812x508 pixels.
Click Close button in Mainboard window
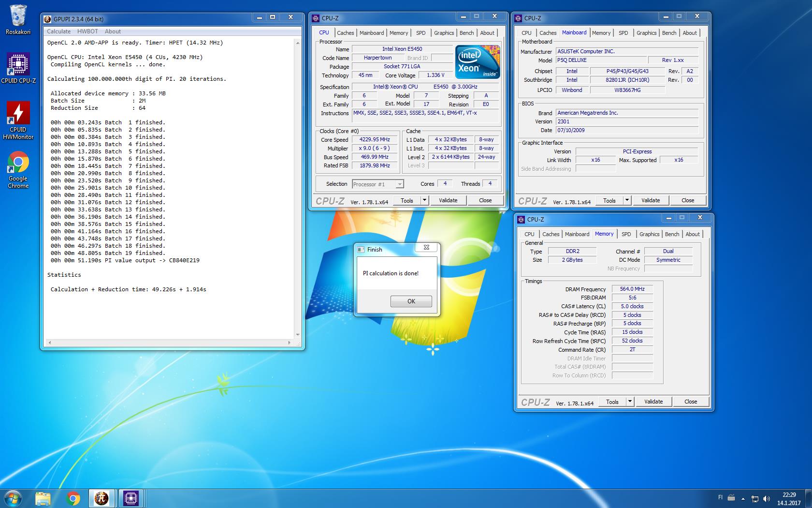[688, 200]
